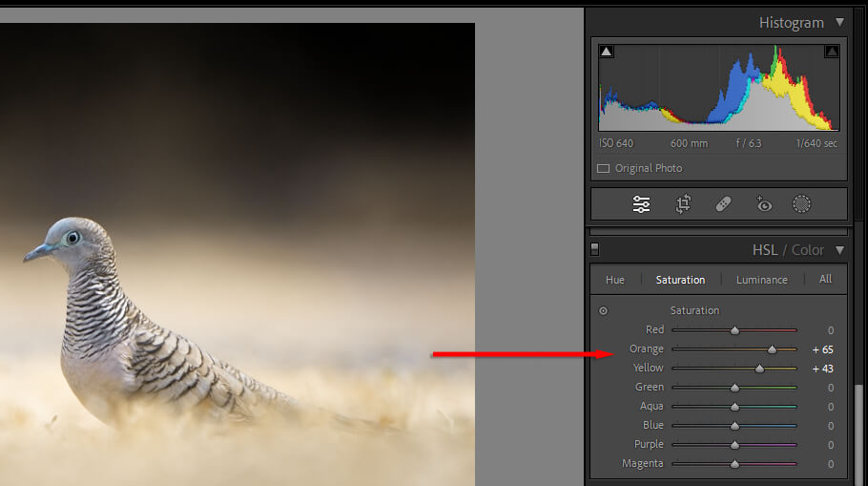The image size is (868, 486).
Task: Click the Orange saturation slider handle
Action: coord(772,349)
